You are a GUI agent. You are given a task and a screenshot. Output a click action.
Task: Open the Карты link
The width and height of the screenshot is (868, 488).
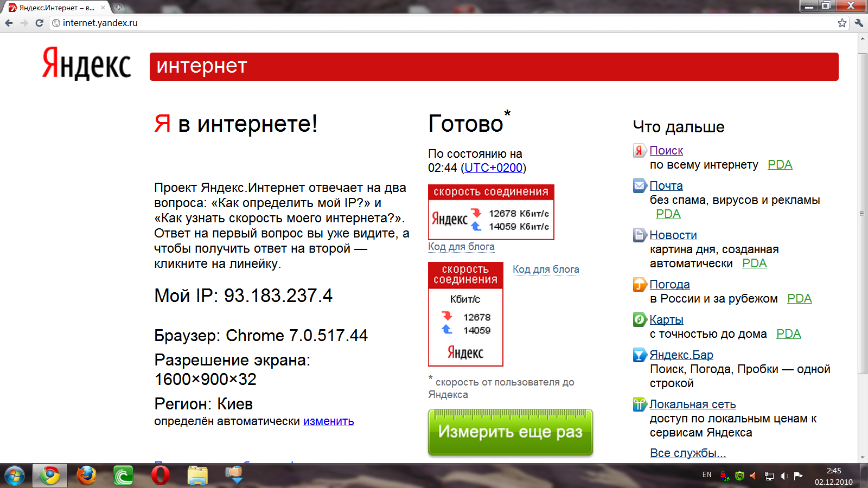tap(666, 319)
